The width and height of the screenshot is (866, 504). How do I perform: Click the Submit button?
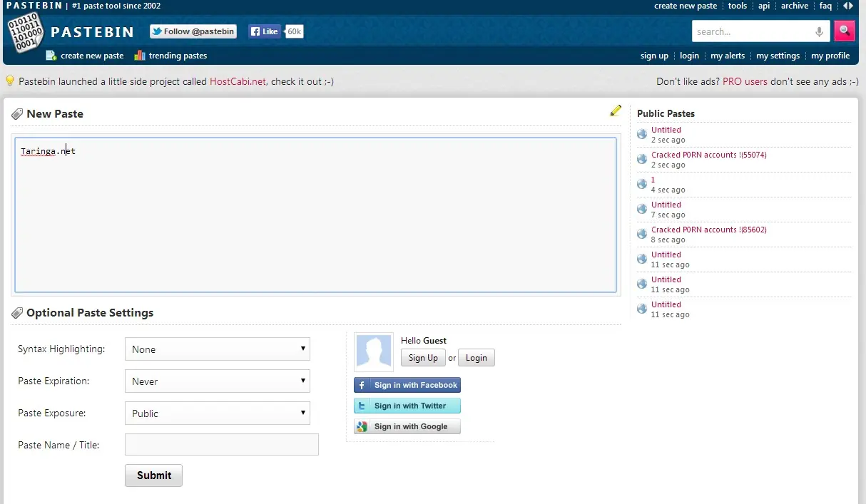pyautogui.click(x=153, y=475)
